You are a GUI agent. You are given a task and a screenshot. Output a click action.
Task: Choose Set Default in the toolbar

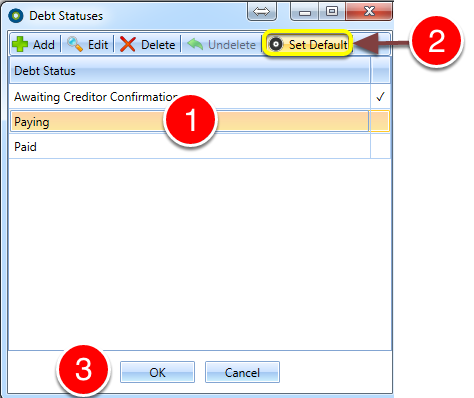point(307,44)
